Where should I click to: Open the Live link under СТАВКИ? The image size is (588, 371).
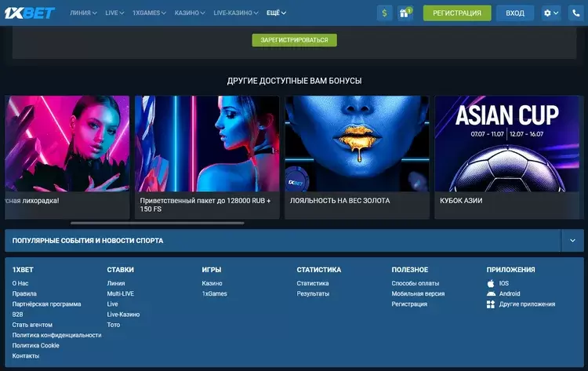click(112, 304)
